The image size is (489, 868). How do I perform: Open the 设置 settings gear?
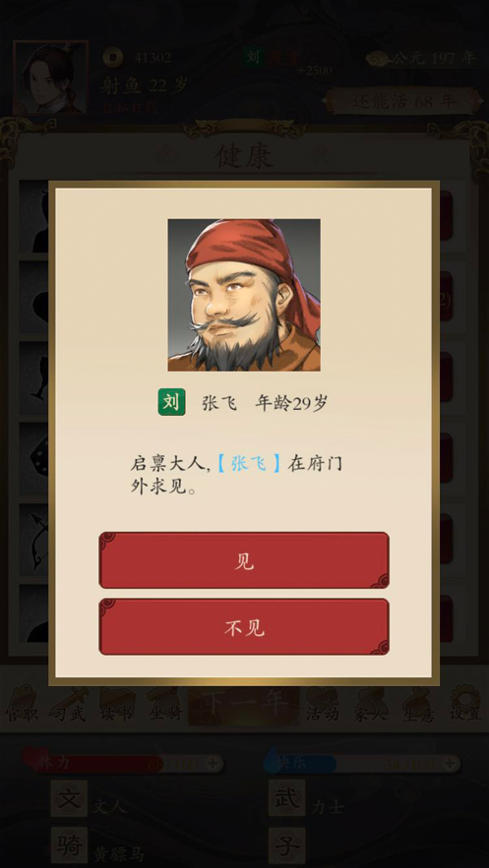tap(465, 705)
